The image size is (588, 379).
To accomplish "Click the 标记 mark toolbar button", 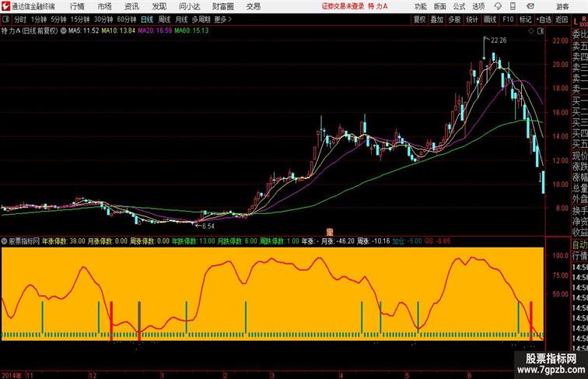I will 525,19.
